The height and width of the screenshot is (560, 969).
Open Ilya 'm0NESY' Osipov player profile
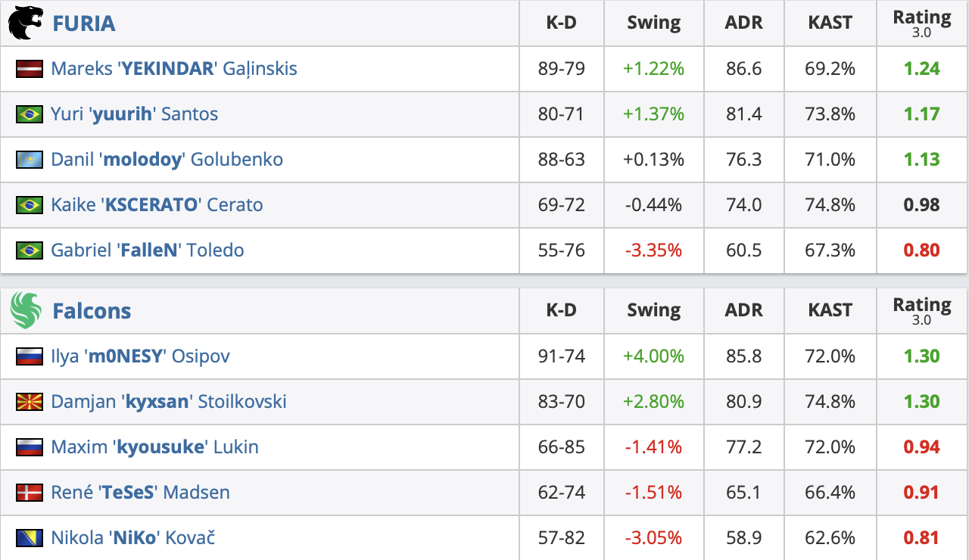tap(140, 356)
